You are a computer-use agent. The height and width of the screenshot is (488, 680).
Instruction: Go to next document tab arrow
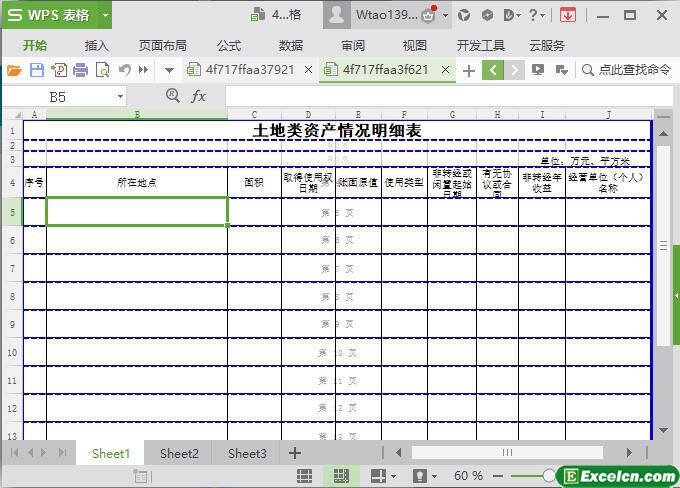pyautogui.click(x=514, y=70)
